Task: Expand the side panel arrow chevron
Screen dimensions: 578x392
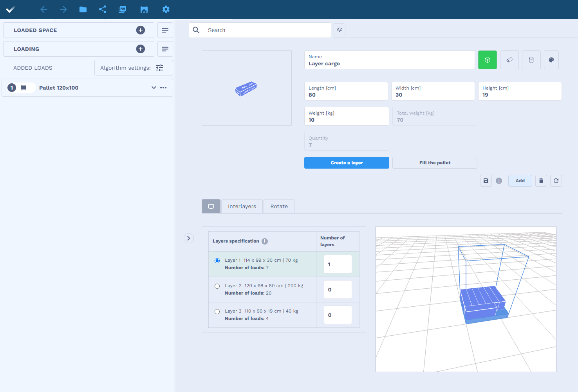Action: click(x=189, y=238)
